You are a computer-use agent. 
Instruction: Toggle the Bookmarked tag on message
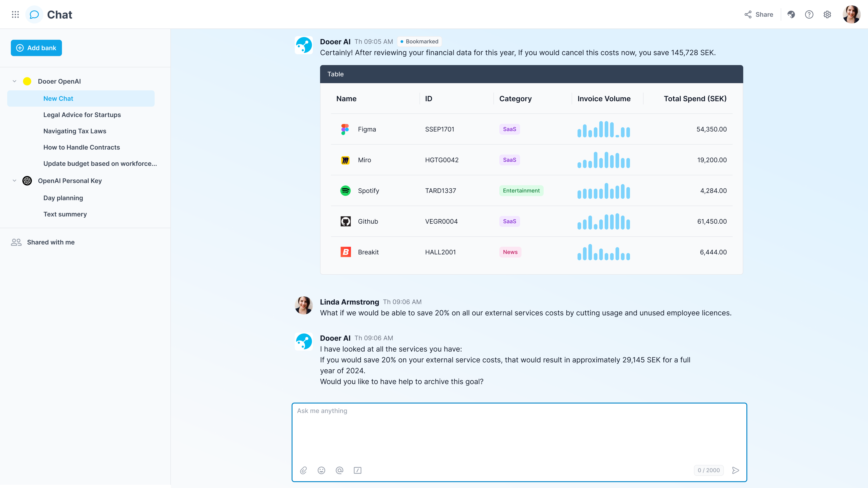(419, 41)
